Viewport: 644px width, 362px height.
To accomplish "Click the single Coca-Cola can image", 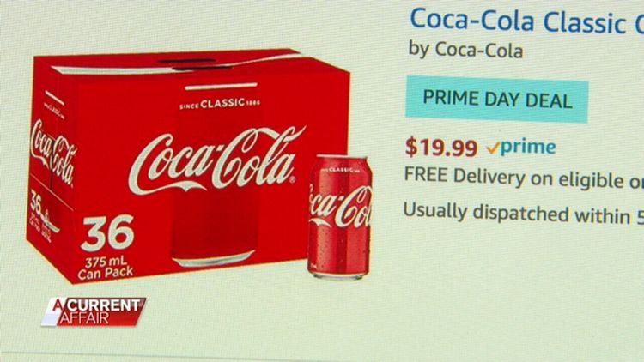I will pos(339,217).
